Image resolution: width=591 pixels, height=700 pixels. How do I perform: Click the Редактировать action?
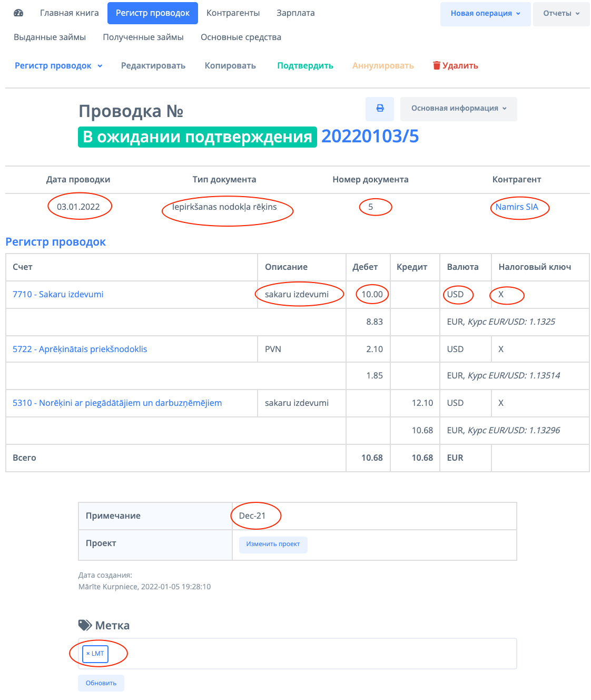click(x=153, y=66)
